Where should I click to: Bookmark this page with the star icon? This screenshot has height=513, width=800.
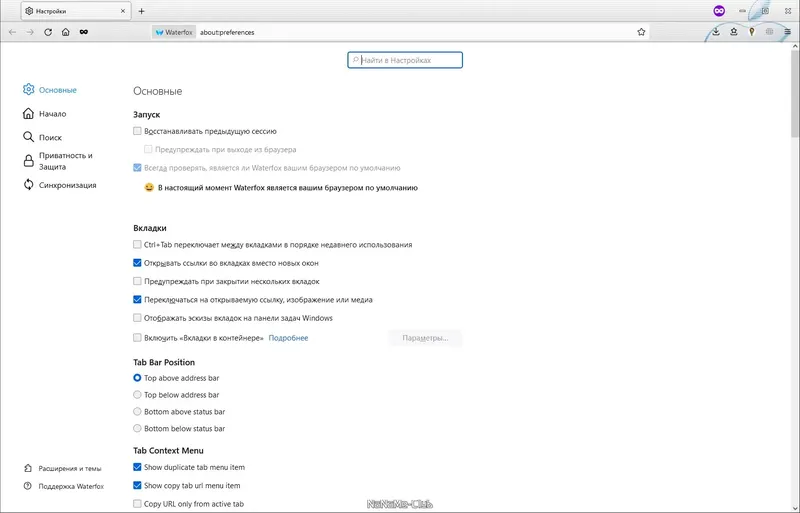641,32
